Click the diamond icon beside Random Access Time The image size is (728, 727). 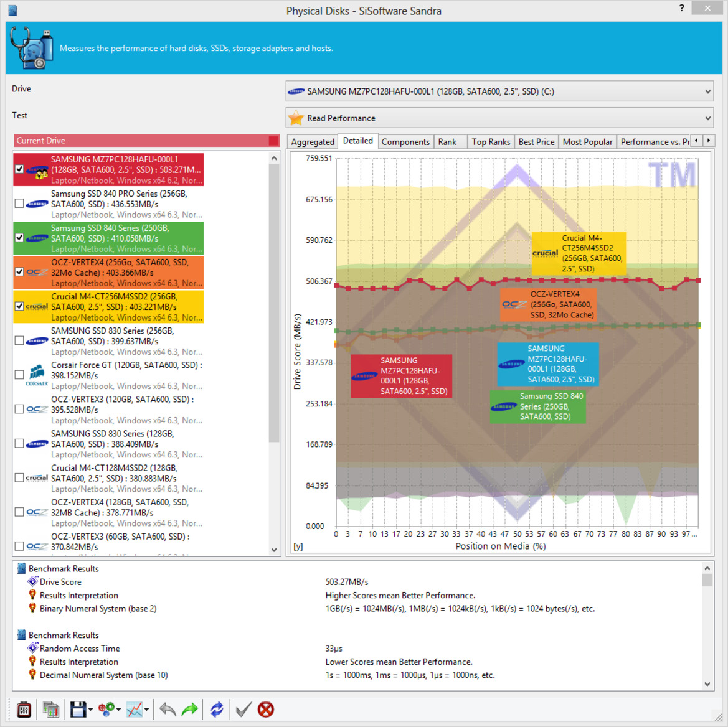tap(32, 648)
